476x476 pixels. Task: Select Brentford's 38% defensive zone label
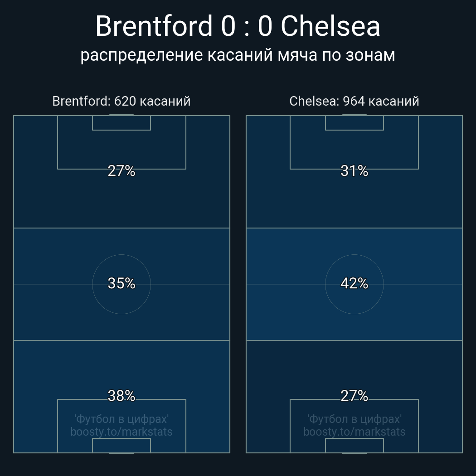121,396
